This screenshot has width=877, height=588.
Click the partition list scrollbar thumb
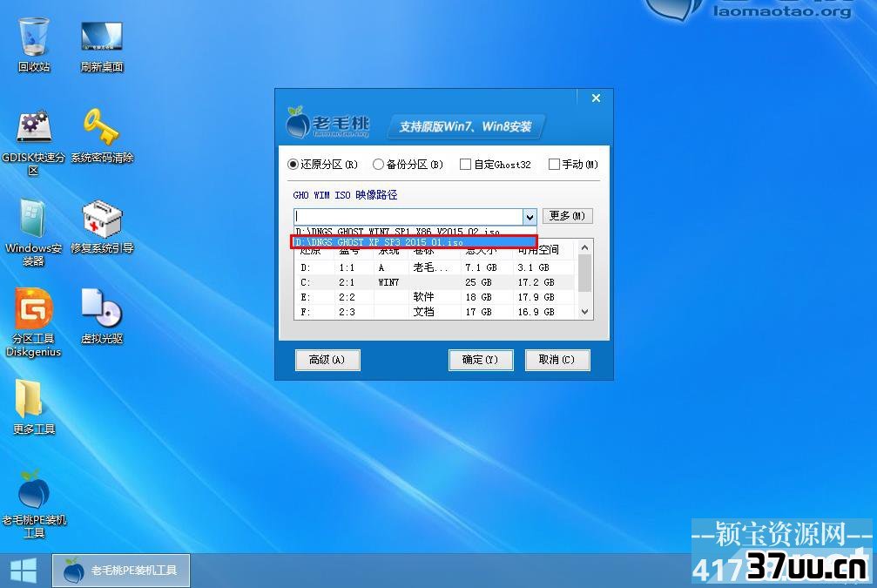(584, 273)
